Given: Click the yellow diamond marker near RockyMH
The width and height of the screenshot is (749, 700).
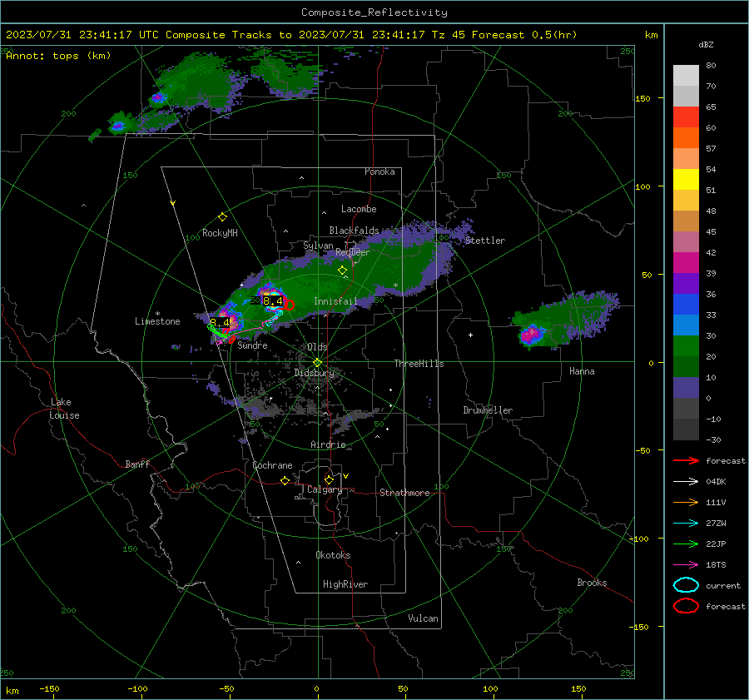Looking at the screenshot, I should 222,217.
